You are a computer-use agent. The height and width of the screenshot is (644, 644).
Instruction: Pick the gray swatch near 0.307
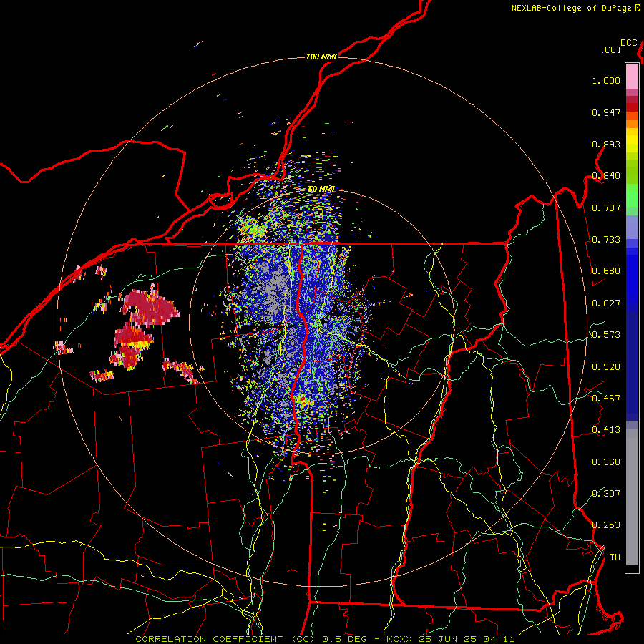pyautogui.click(x=632, y=501)
